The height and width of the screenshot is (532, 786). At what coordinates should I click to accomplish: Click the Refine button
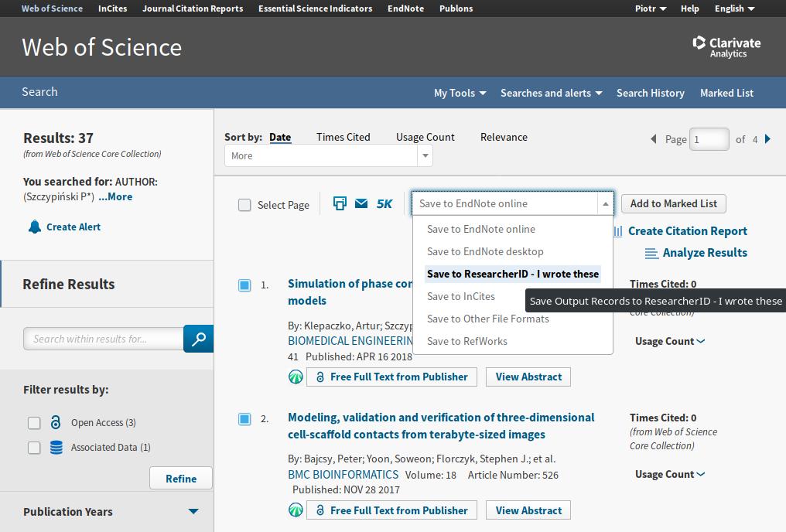click(x=181, y=479)
